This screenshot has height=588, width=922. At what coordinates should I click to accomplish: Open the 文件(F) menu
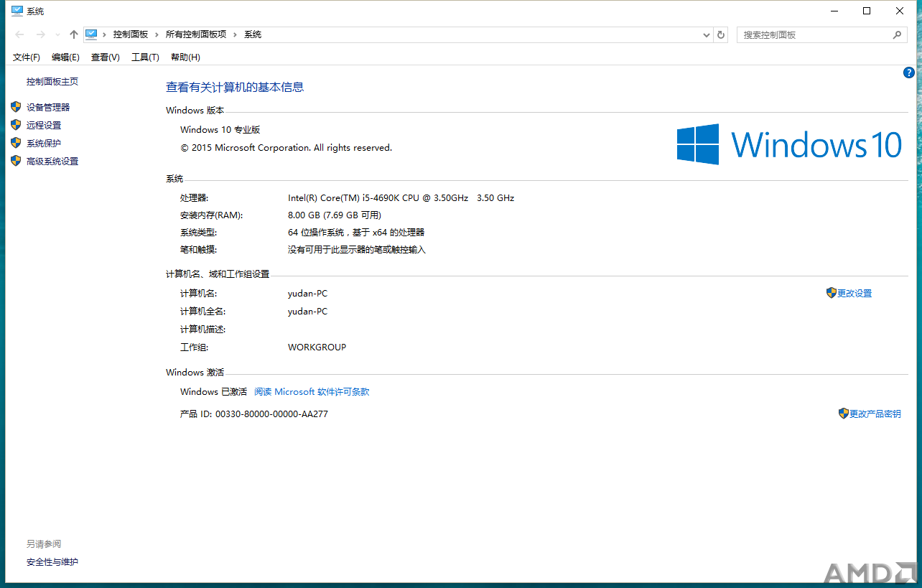(x=27, y=57)
